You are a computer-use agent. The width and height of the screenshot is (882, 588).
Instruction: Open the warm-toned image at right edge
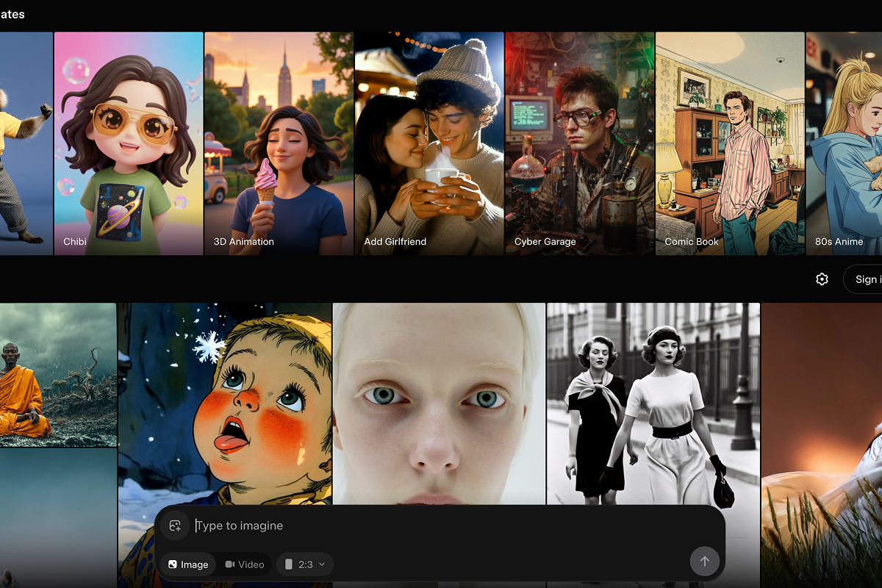point(822,445)
